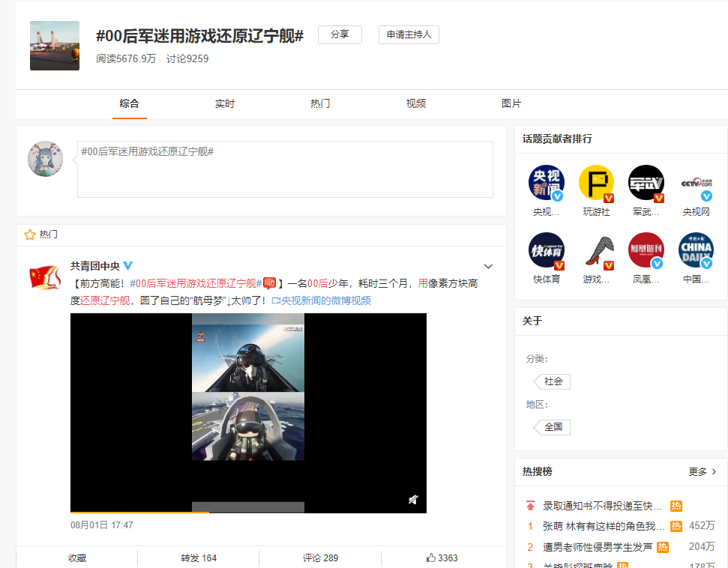Click the topic title #00后军迷用游戏还原辽宁舰#
728x568 pixels.
(x=199, y=36)
